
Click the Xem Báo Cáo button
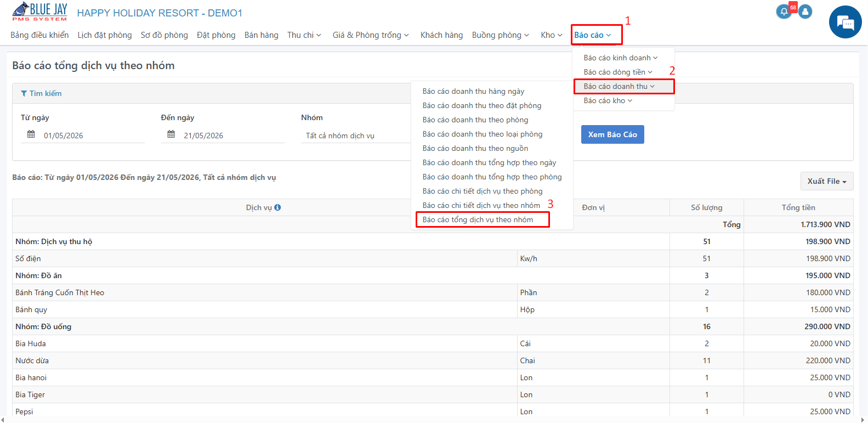pyautogui.click(x=612, y=134)
